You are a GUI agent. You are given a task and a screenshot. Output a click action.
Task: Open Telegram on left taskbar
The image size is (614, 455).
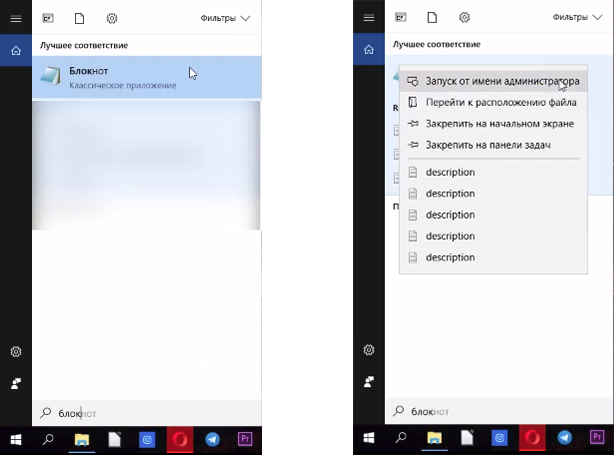212,439
